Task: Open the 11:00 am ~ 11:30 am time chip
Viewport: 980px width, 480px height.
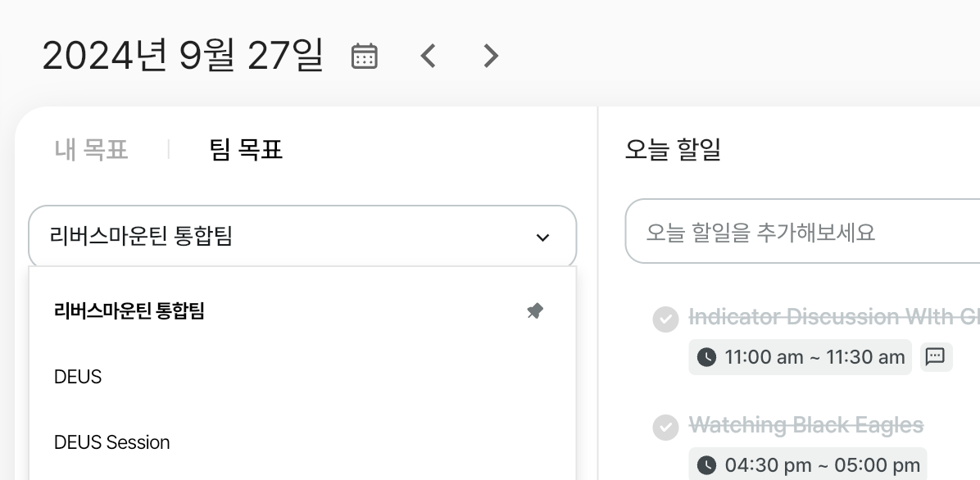Action: pos(800,357)
